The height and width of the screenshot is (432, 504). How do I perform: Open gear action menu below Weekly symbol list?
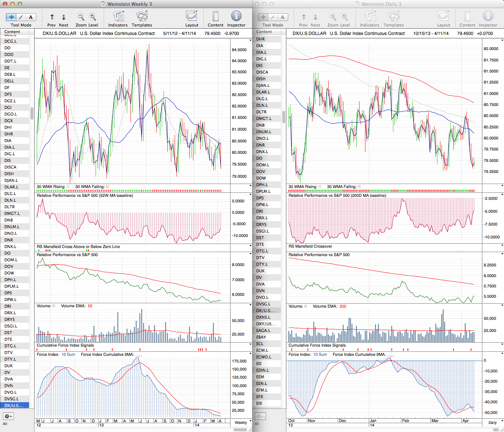8,416
